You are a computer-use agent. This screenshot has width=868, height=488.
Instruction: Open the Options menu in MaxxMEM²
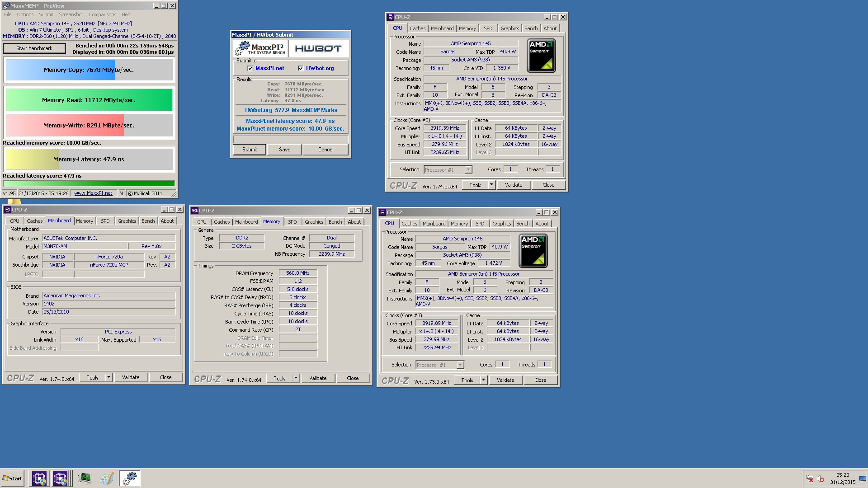point(25,14)
